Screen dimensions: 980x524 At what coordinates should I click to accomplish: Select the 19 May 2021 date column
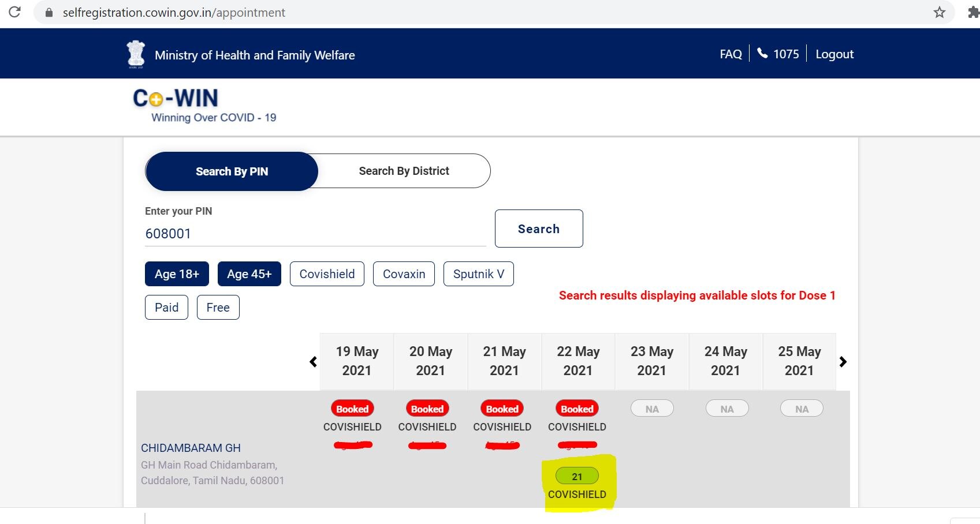[357, 361]
